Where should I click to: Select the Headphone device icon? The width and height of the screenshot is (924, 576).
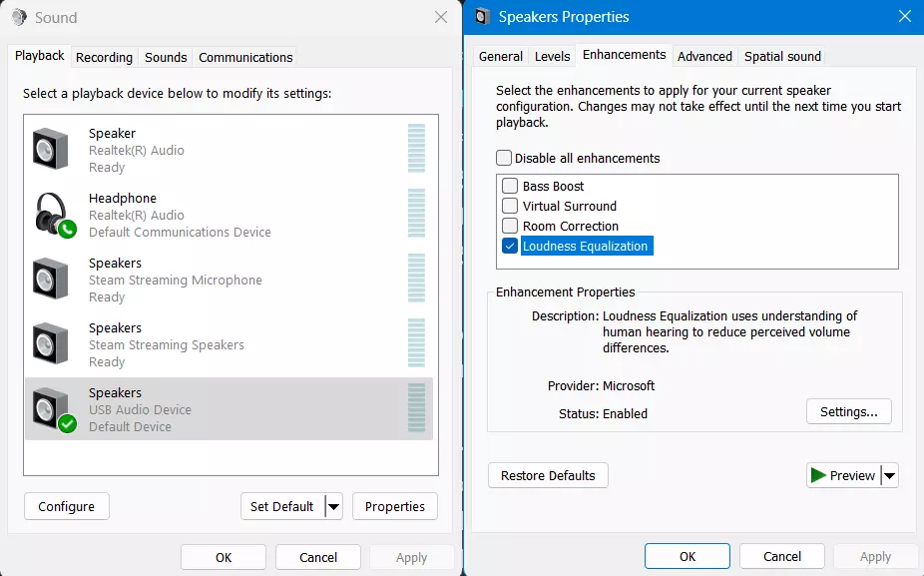(x=52, y=214)
